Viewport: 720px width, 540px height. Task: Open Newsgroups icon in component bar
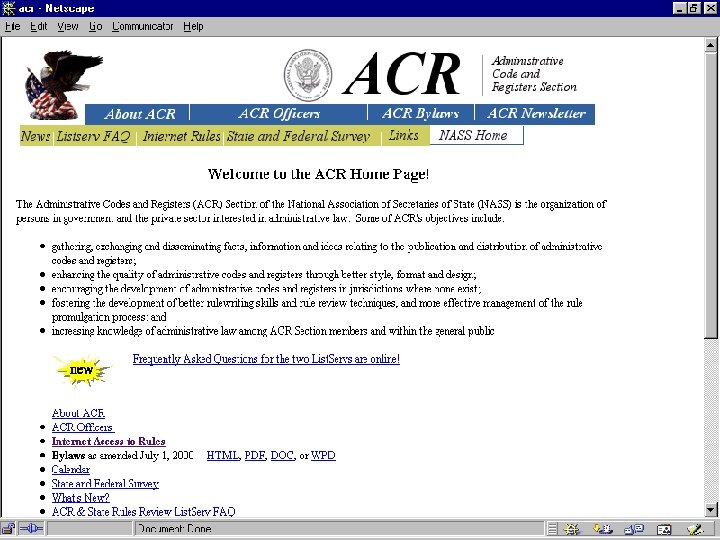click(635, 529)
